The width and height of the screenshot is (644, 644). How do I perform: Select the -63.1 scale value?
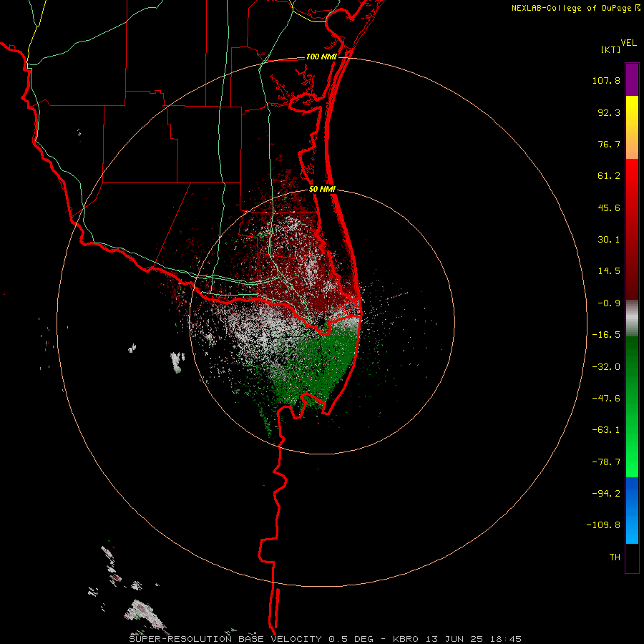(606, 430)
